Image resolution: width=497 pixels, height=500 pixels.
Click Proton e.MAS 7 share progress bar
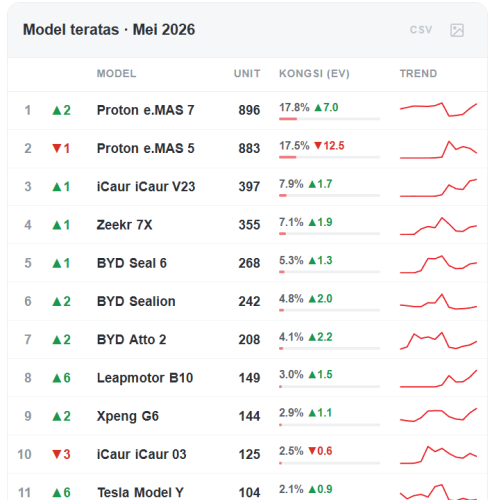click(x=330, y=119)
